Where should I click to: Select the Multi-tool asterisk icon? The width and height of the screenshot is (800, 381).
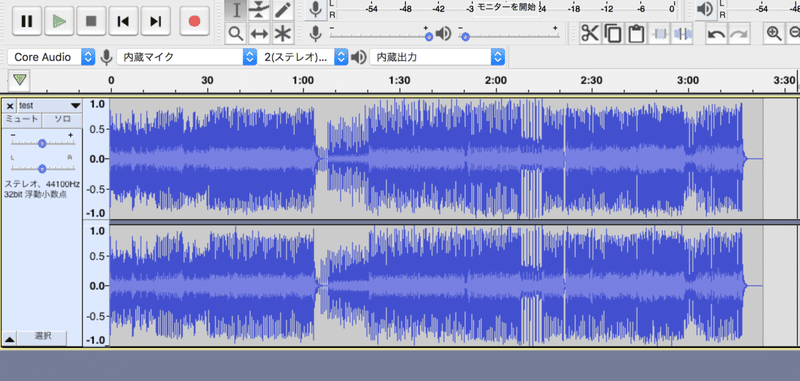coord(282,34)
